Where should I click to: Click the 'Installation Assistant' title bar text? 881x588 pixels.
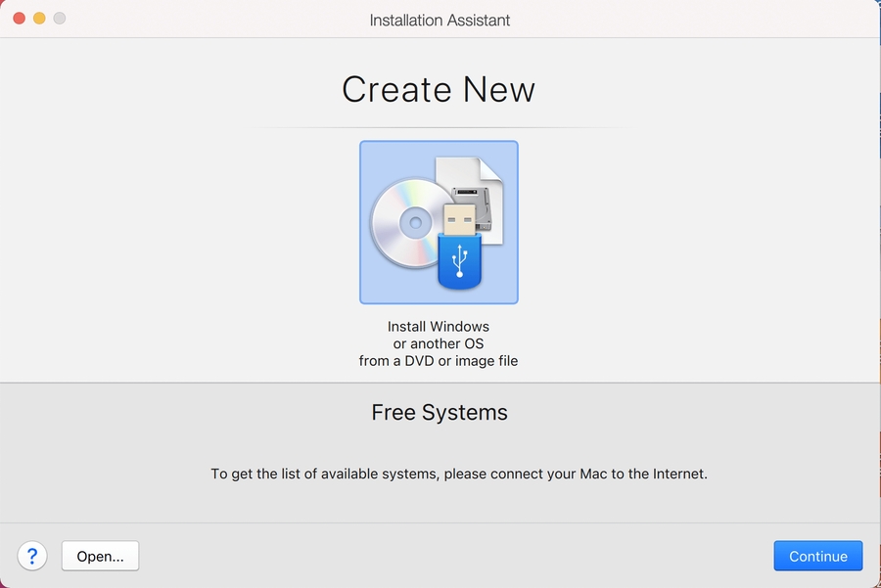[440, 20]
